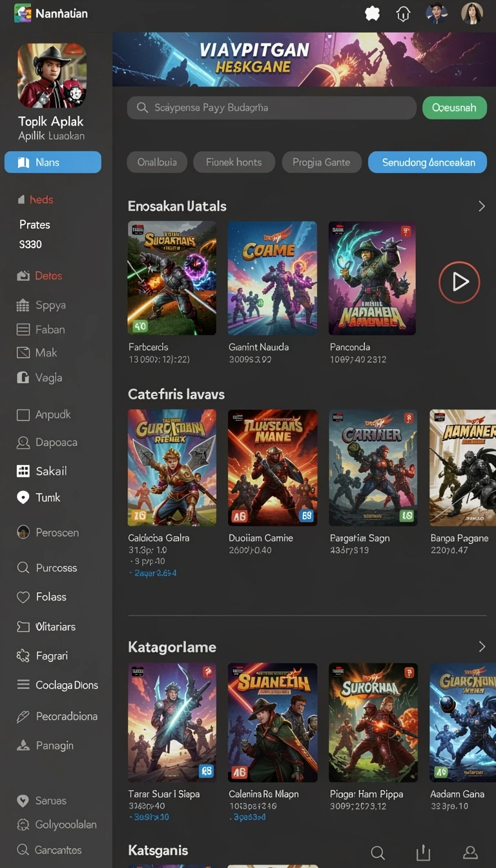Open the Farbcercis game cover
This screenshot has width=496, height=868.
click(x=172, y=278)
